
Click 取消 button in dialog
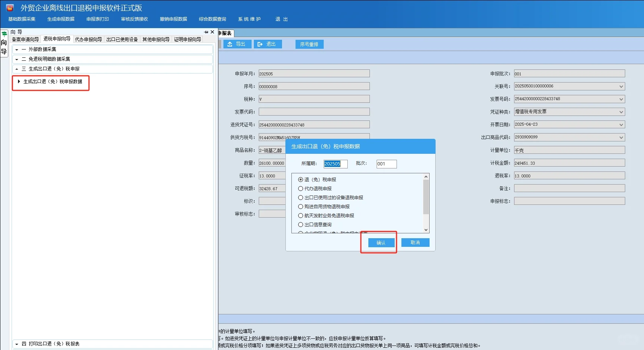click(x=415, y=243)
